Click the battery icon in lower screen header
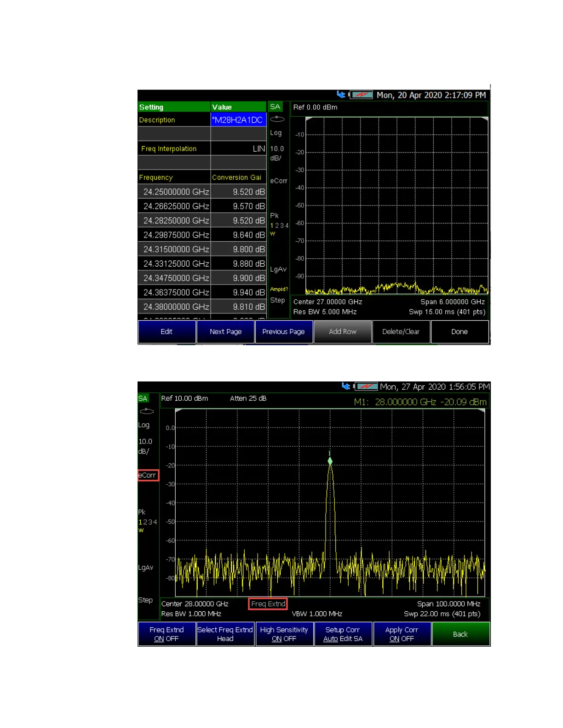This screenshot has width=563, height=728. coord(366,387)
